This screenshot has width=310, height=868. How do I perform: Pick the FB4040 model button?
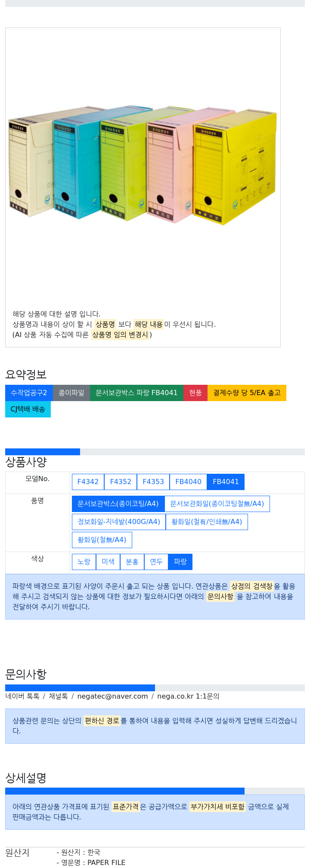(x=188, y=482)
